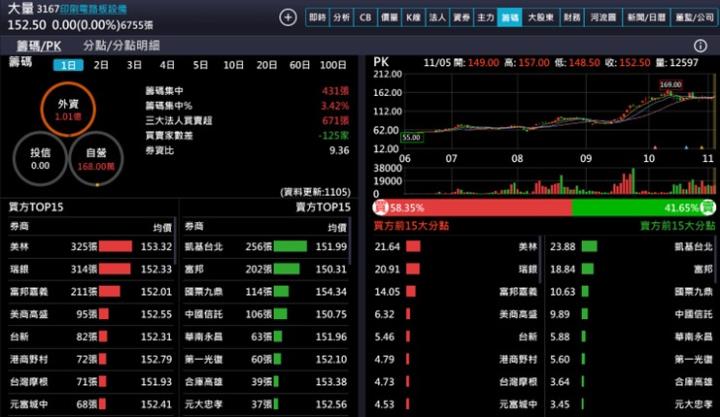Screen dimensions: 720x417
Task: Go to 分點/分點明細 sub-tab
Action: click(121, 46)
